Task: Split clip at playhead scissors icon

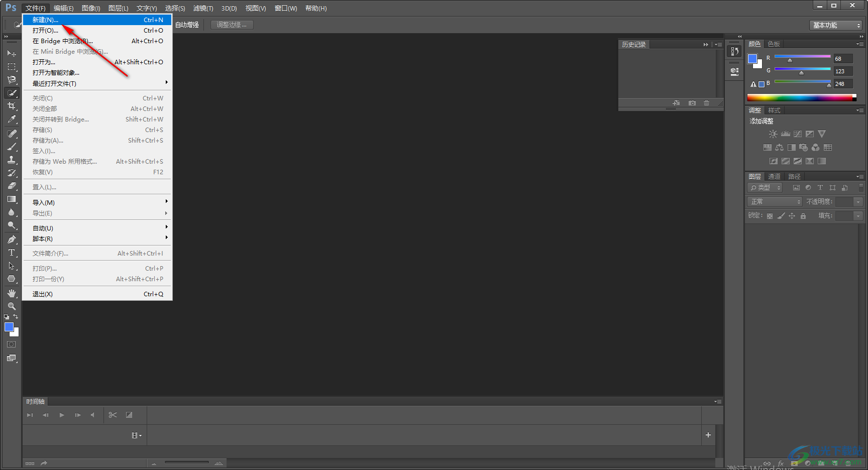Action: point(113,415)
